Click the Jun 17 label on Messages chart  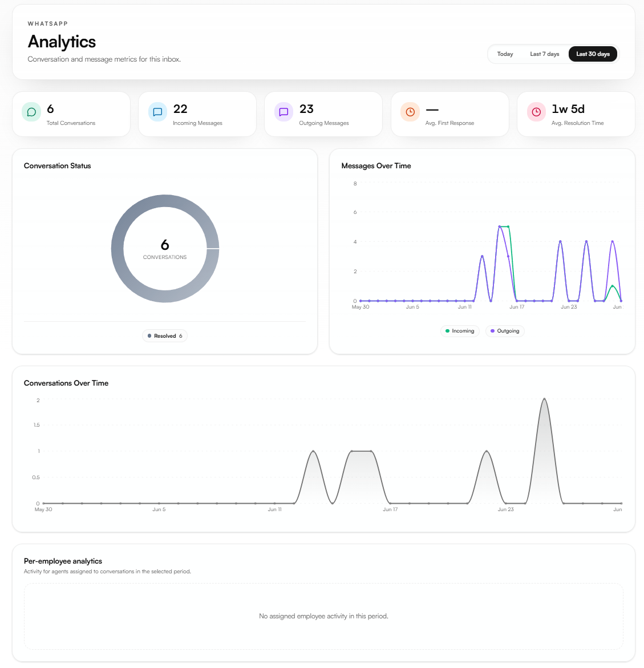(x=517, y=307)
